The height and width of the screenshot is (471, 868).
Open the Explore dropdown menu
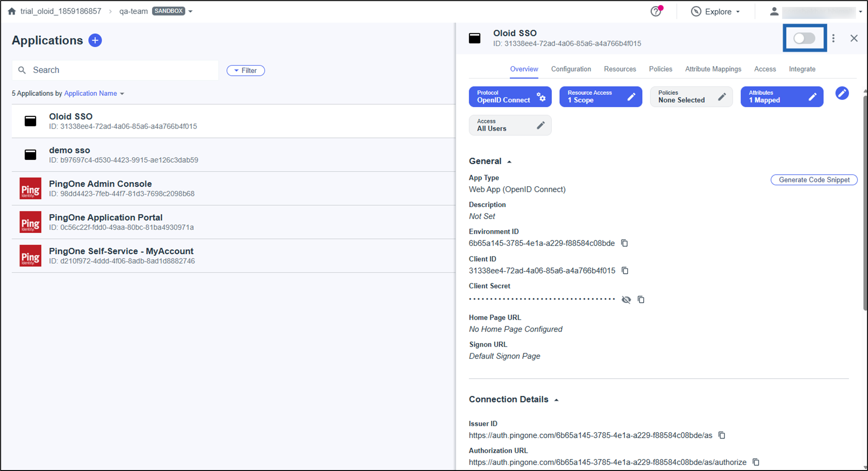pos(715,12)
